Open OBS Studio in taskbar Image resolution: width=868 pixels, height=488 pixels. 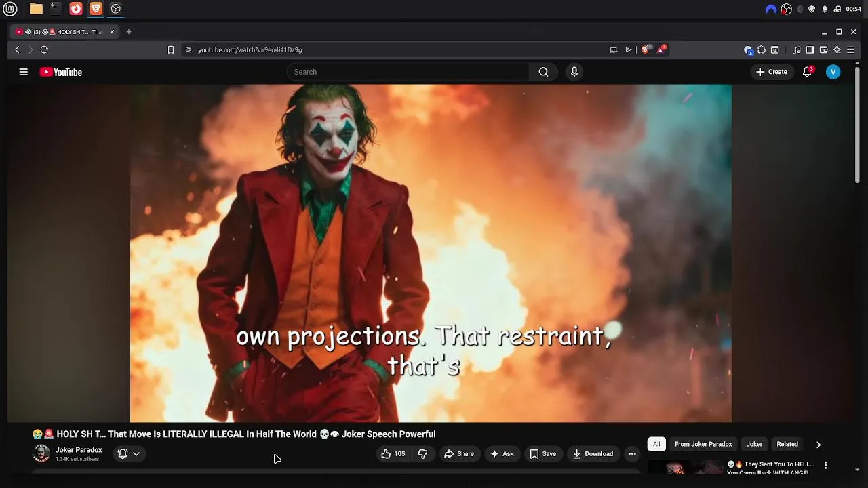[x=116, y=9]
